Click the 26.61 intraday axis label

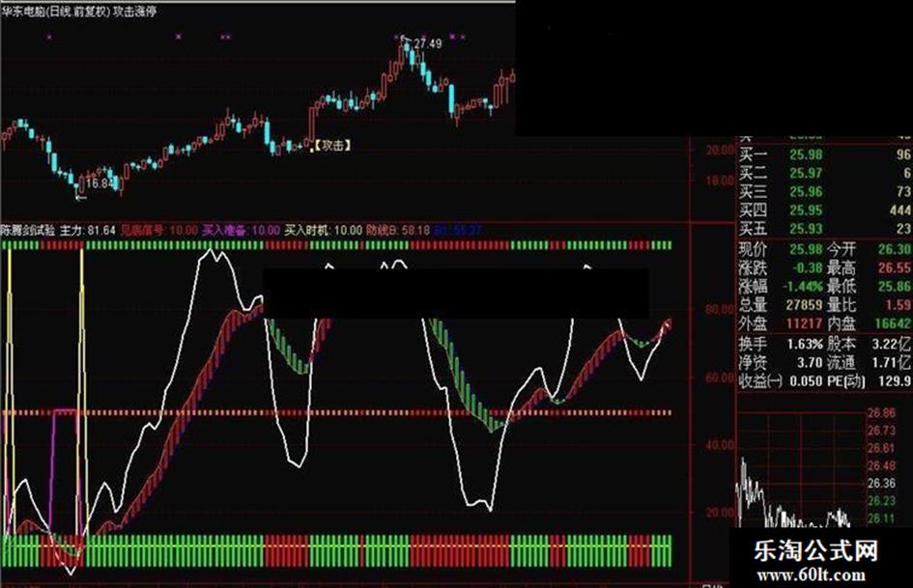[x=881, y=448]
